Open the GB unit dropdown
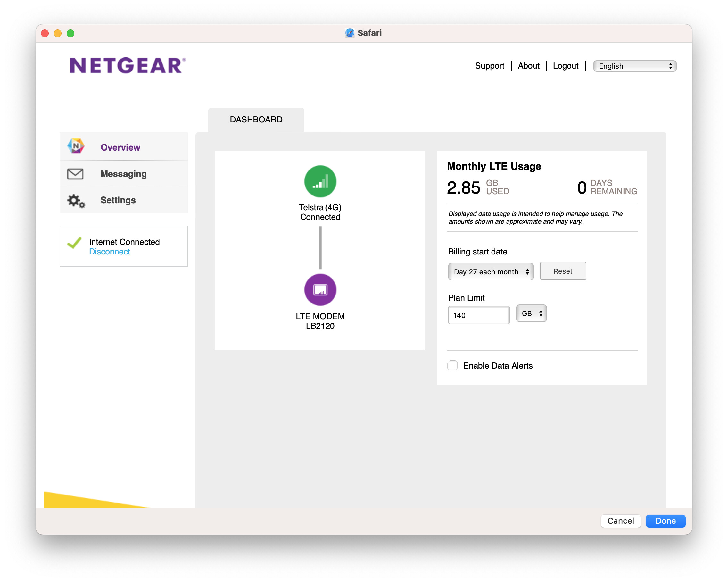 pos(531,313)
